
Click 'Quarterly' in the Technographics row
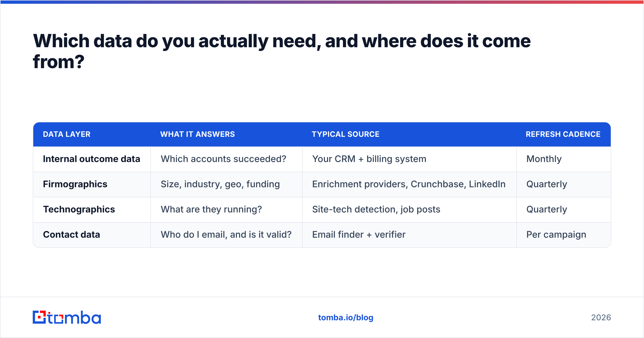pyautogui.click(x=547, y=209)
